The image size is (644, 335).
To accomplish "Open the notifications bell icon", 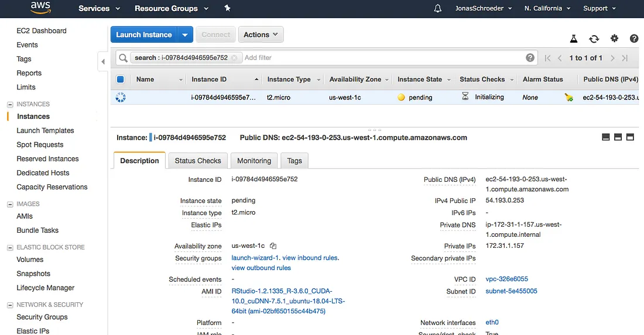I will pyautogui.click(x=438, y=8).
